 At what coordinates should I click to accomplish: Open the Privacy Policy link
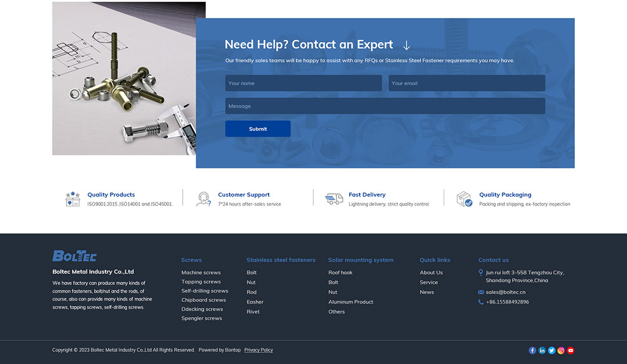(x=258, y=350)
